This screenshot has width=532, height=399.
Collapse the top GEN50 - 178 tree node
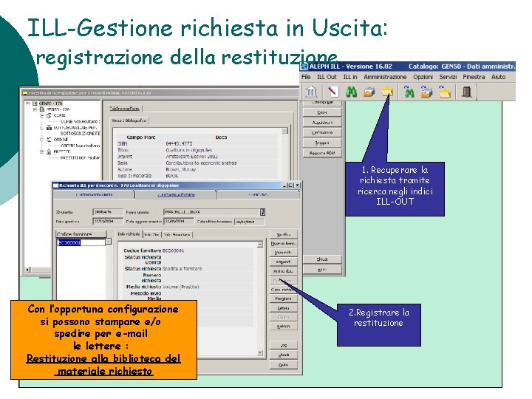[x=28, y=103]
